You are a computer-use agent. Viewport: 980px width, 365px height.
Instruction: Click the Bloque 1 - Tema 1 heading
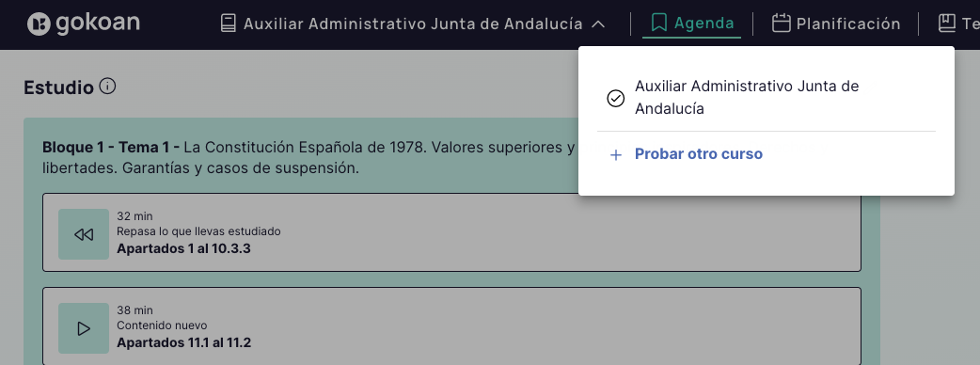pyautogui.click(x=111, y=148)
